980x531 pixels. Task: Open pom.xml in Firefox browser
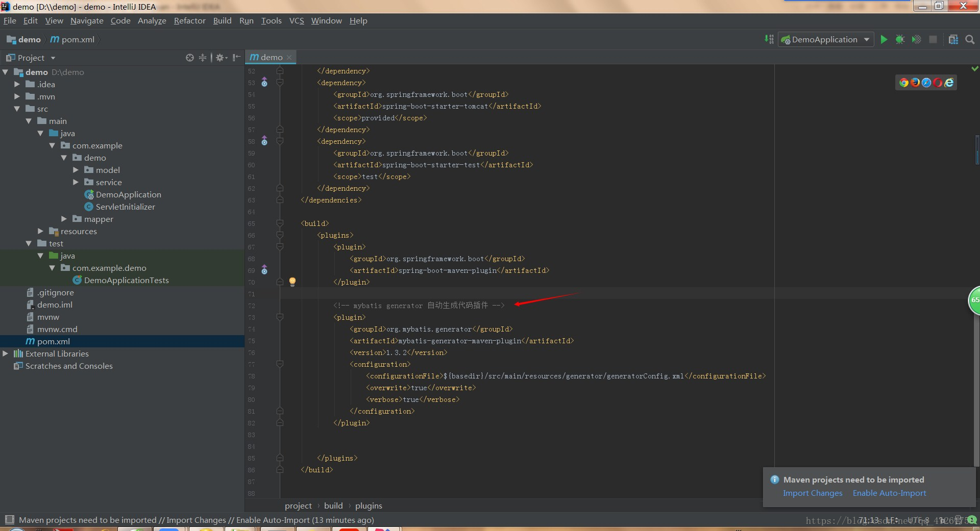tap(915, 83)
